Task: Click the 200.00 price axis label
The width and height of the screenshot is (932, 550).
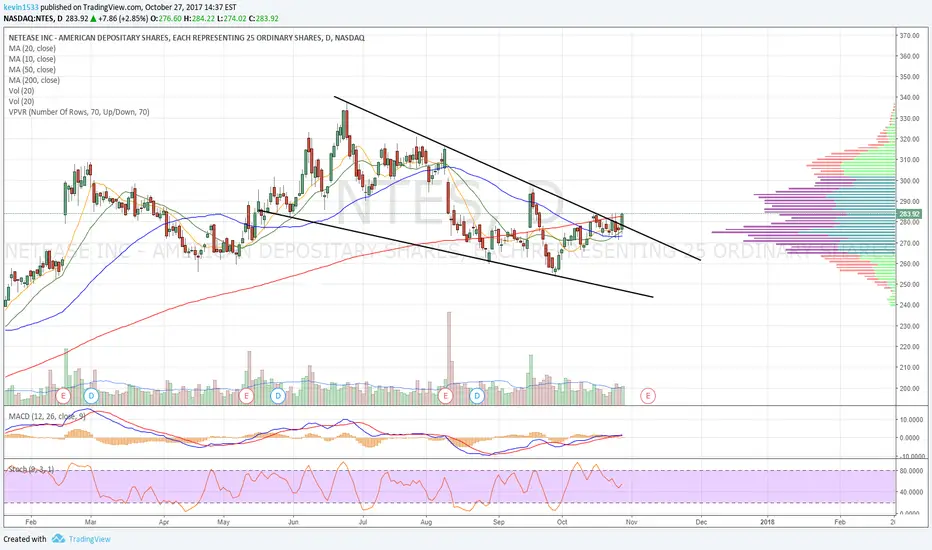Action: 909,388
